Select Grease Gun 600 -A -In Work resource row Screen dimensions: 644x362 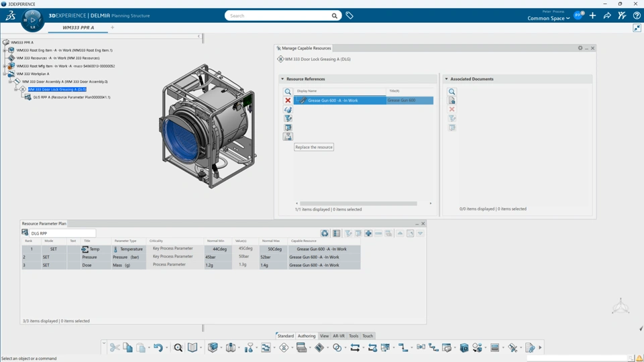tap(364, 101)
